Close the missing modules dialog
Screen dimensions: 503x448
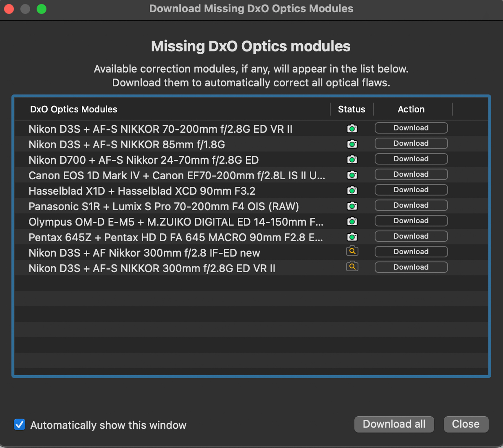coord(466,424)
